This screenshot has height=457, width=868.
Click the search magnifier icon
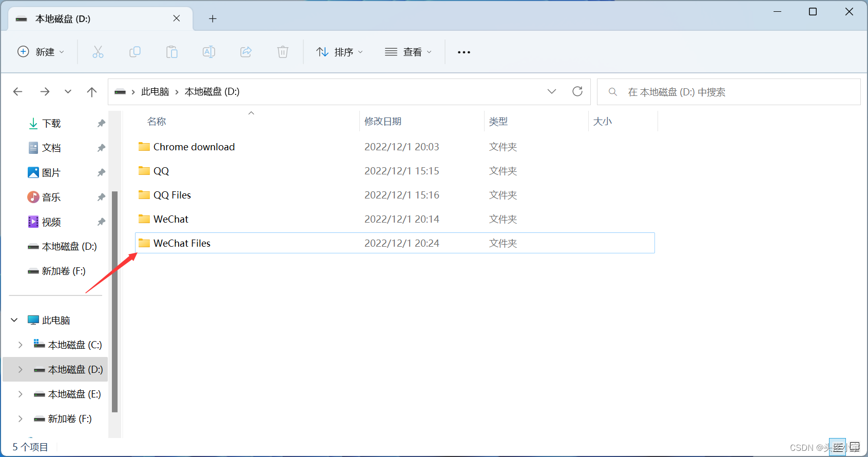click(x=612, y=92)
